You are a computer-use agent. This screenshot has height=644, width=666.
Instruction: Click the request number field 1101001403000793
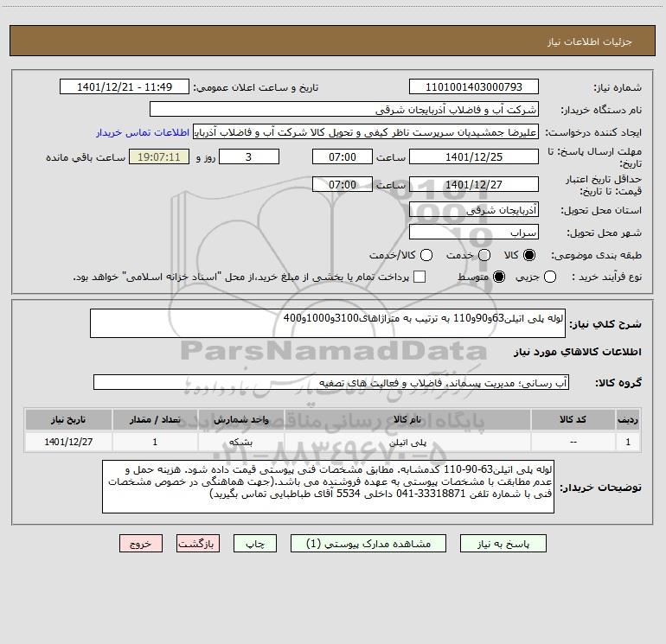pos(474,87)
